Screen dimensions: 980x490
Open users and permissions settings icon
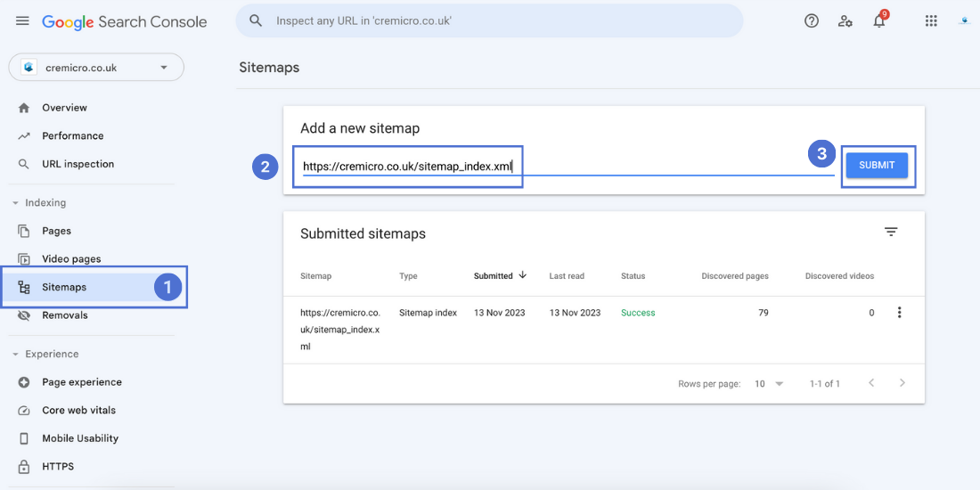click(x=845, y=21)
